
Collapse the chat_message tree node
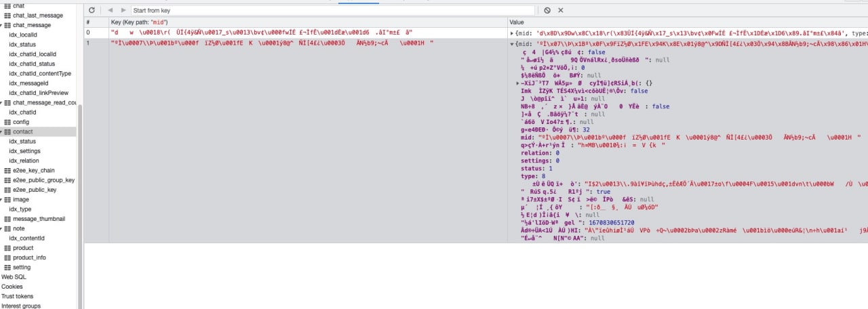2,25
